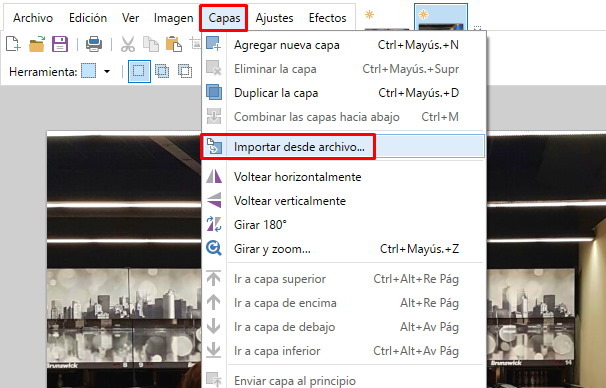
Task: Click the Copy icon in toolbar
Action: click(x=151, y=44)
